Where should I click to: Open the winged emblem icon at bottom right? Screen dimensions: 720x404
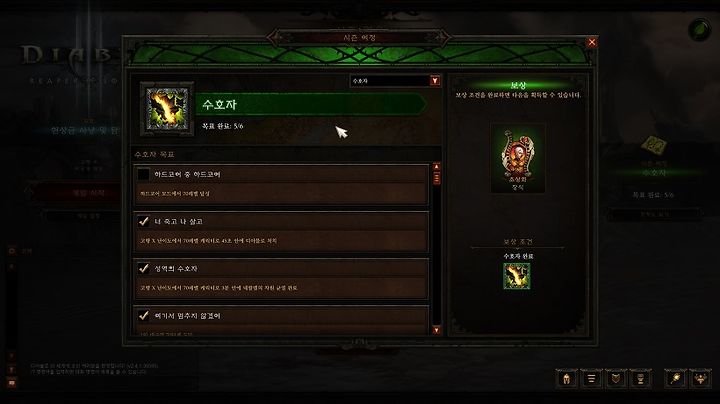pos(701,379)
